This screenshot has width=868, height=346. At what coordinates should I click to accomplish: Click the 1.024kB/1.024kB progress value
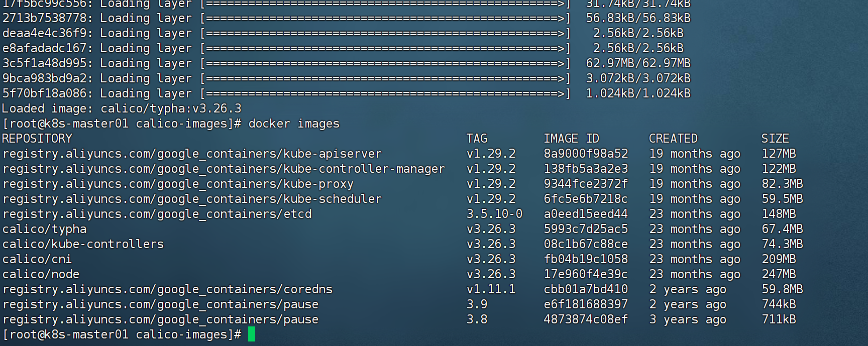638,93
